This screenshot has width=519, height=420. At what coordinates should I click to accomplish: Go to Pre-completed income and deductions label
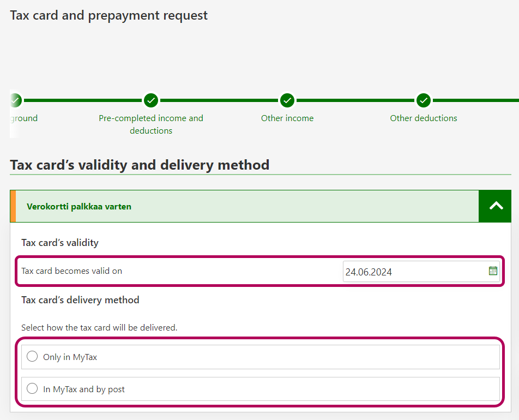tap(151, 124)
